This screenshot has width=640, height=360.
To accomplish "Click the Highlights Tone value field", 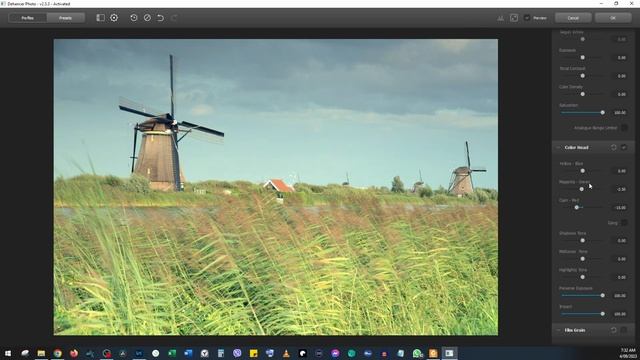I will pos(620,278).
